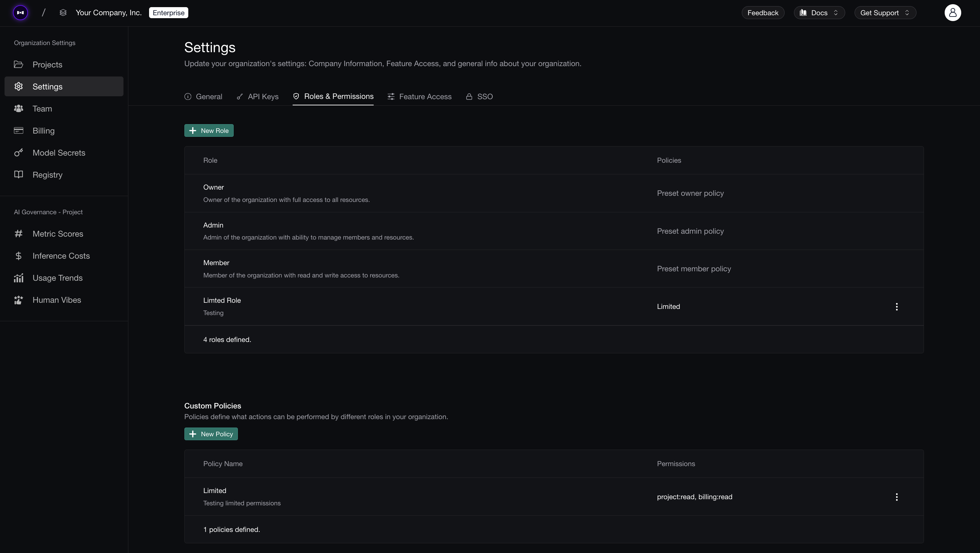Screen dimensions: 980x553
Task: Click the Team people icon
Action: click(x=18, y=109)
